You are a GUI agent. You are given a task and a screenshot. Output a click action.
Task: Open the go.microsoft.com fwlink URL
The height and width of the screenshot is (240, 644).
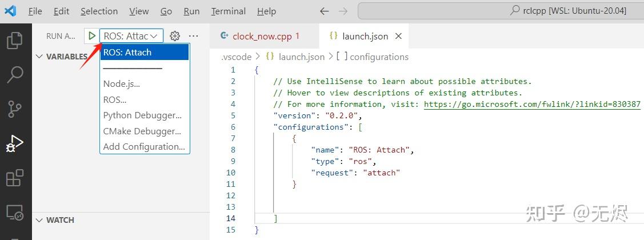[532, 105]
